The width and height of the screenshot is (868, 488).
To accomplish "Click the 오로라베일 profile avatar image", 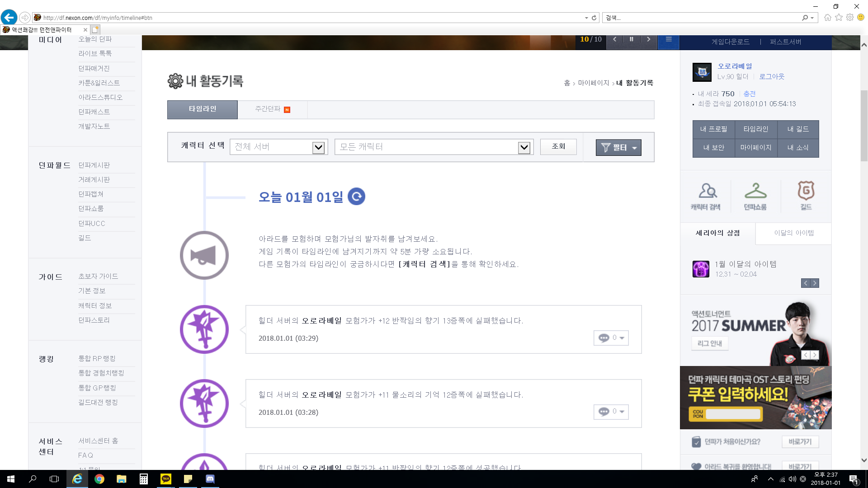I will click(x=702, y=72).
